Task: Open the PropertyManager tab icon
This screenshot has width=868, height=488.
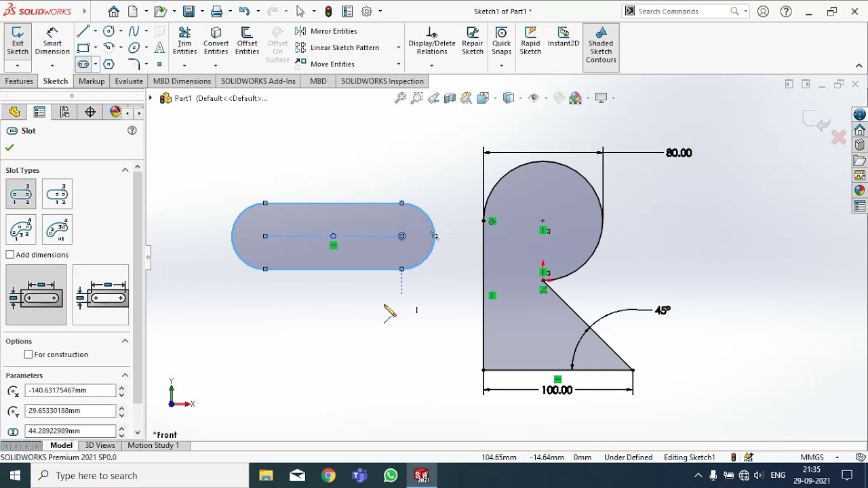Action: (x=39, y=112)
